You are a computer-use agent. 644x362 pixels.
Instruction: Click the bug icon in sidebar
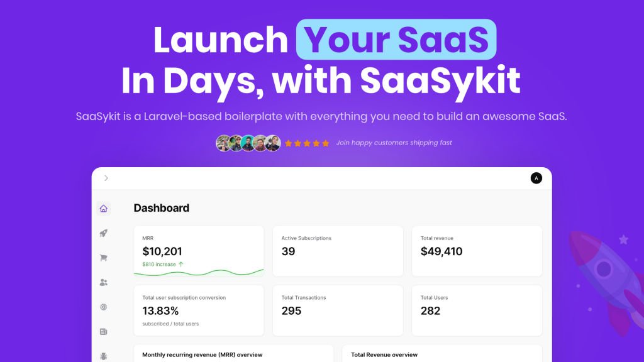tap(104, 356)
